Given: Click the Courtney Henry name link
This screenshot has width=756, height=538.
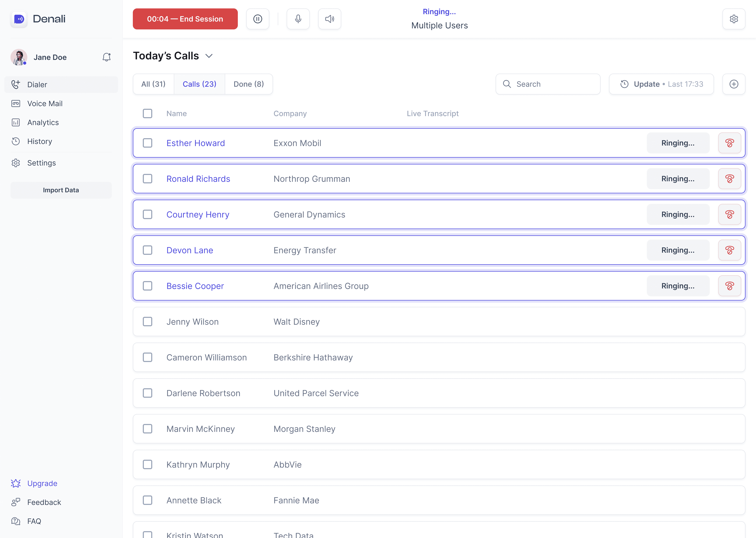Looking at the screenshot, I should point(198,215).
